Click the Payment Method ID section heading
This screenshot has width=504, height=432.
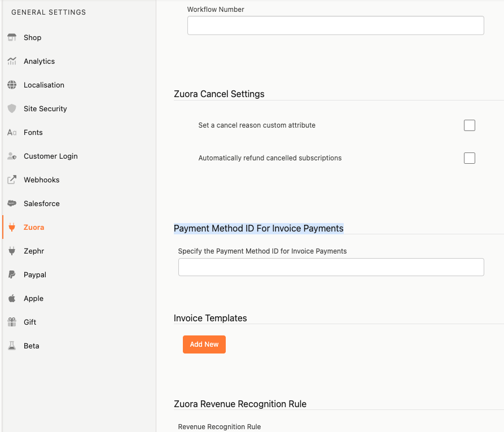(x=258, y=228)
